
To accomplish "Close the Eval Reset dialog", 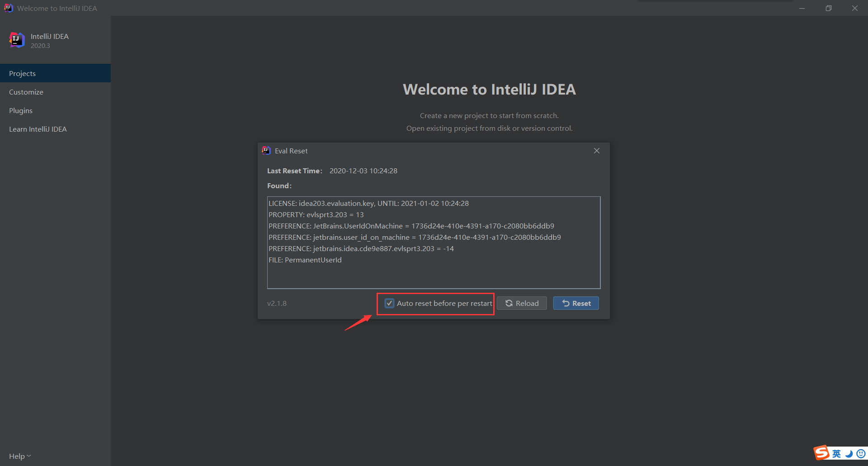I will tap(597, 151).
